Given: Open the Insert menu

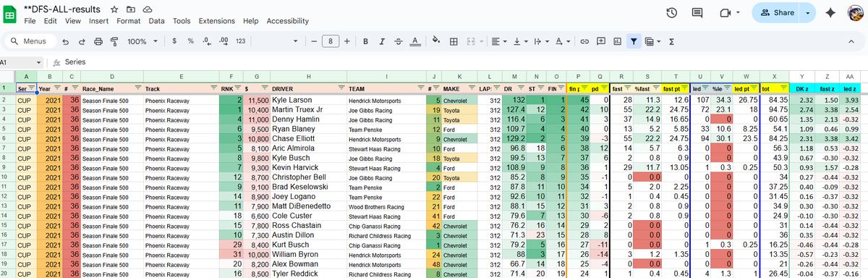Looking at the screenshot, I should (99, 21).
